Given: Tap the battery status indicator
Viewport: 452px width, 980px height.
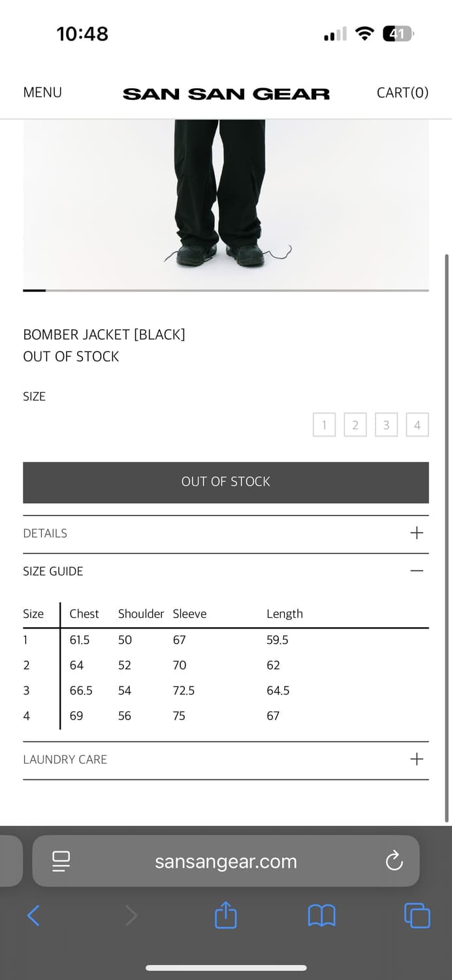Looking at the screenshot, I should tap(397, 34).
